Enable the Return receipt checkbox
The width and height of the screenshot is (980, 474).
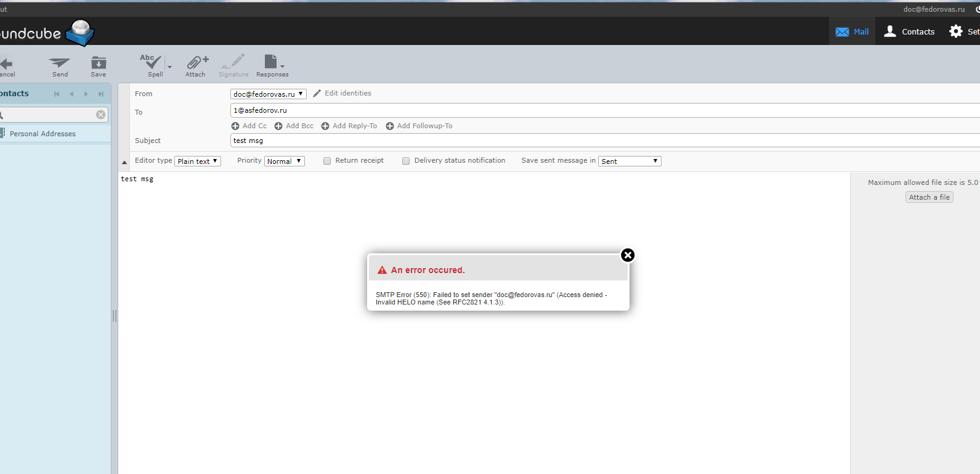click(x=327, y=161)
